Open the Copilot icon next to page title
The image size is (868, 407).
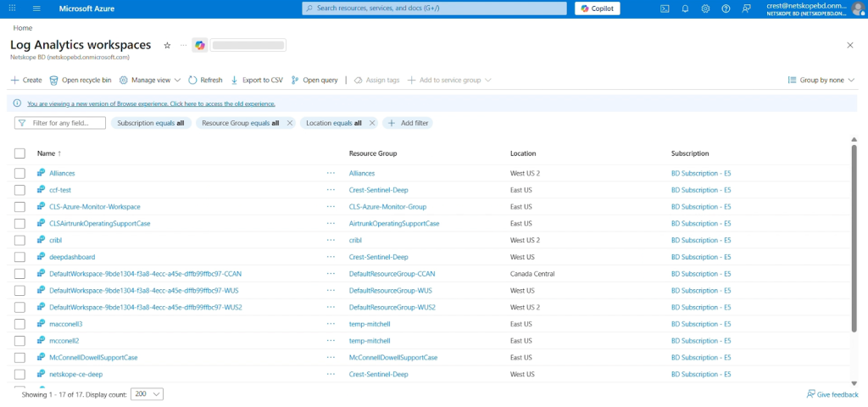click(200, 46)
